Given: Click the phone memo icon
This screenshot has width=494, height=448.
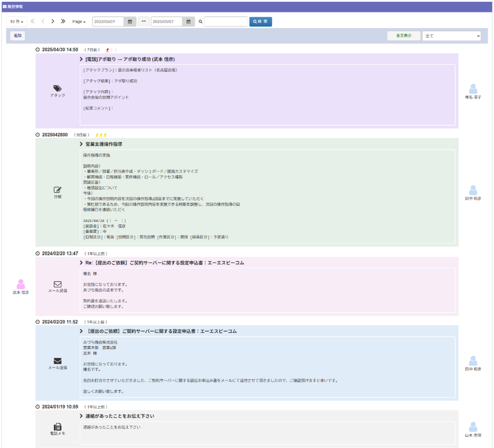Looking at the screenshot, I should point(58,426).
